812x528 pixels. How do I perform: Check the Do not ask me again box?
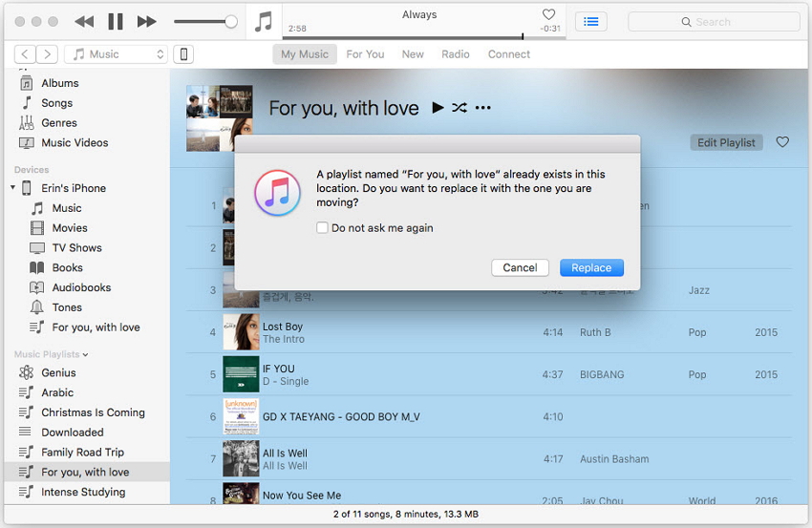323,228
